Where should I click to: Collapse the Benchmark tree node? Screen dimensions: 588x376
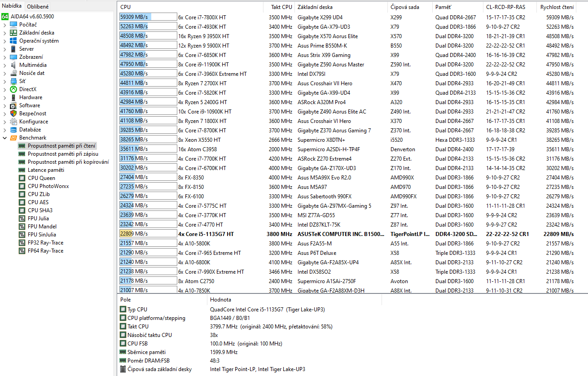point(5,137)
